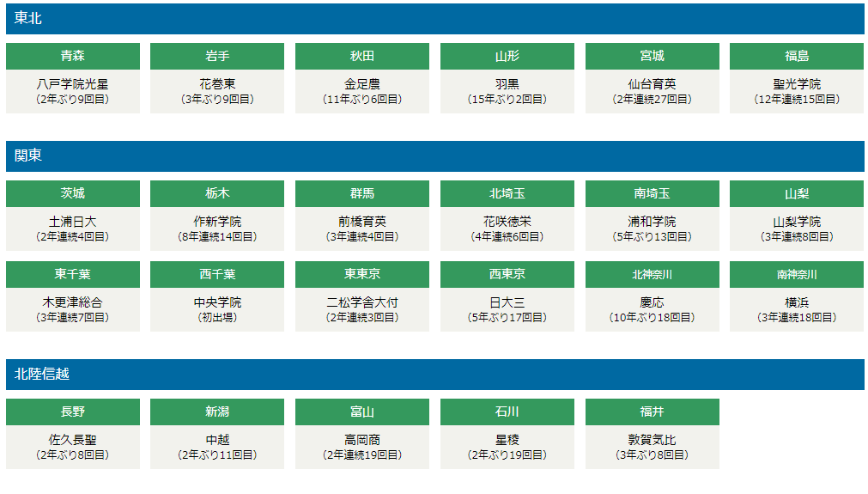Open the 南神奈川 district label
Image resolution: width=868 pixels, height=494 pixels.
[797, 274]
